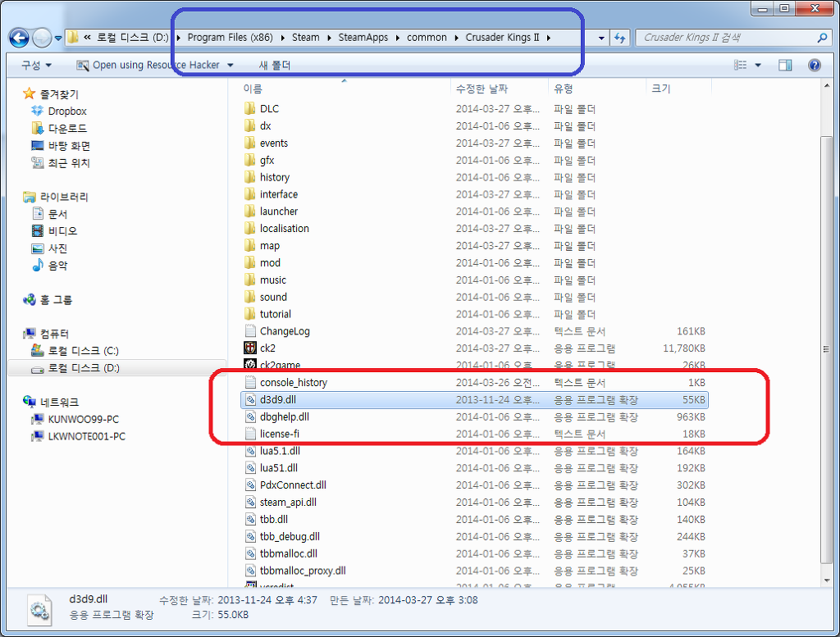The image size is (840, 637).
Task: Select PdxConnect.dll file icon
Action: (x=250, y=485)
